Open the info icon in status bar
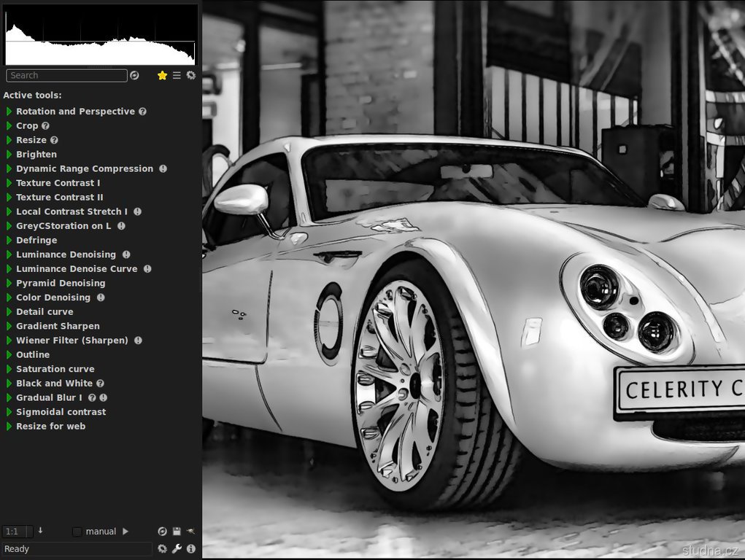 click(191, 549)
